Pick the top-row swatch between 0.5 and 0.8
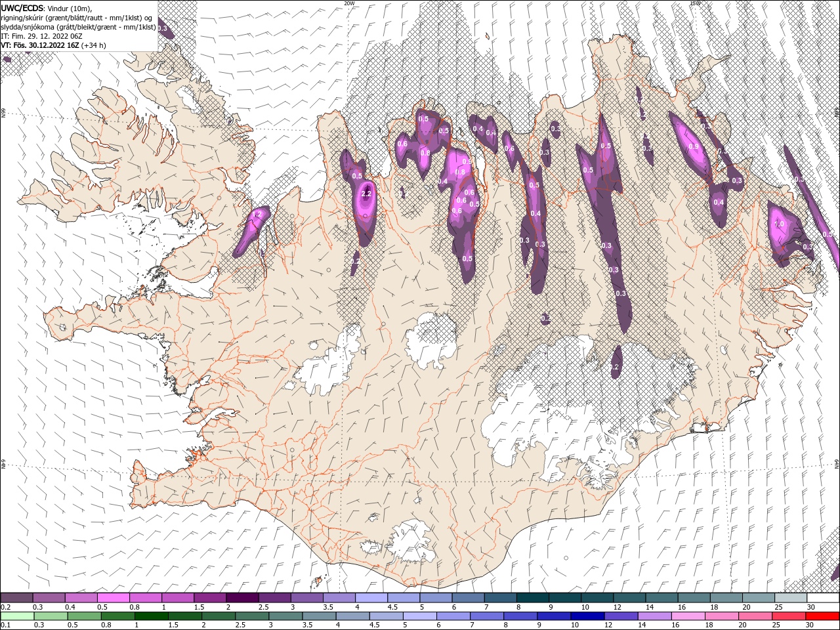The width and height of the screenshot is (840, 630). click(113, 597)
